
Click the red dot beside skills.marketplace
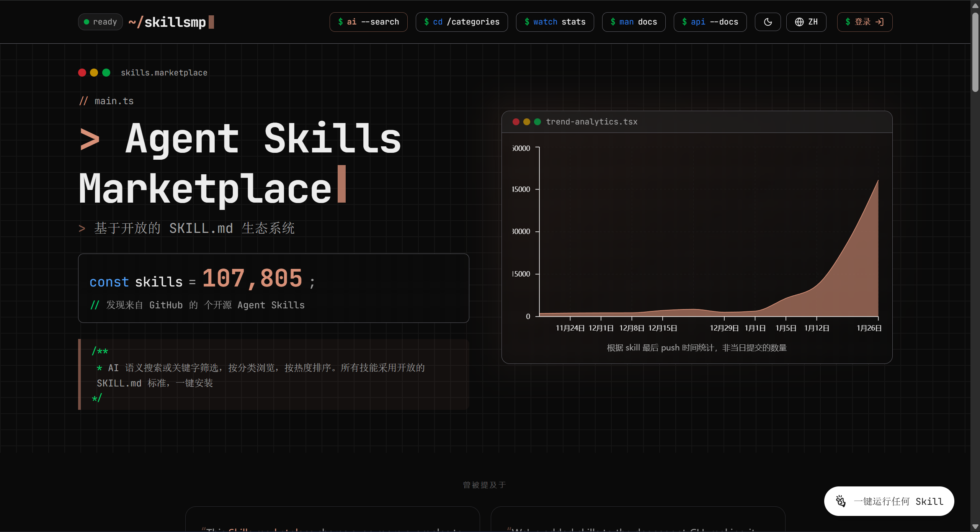pyautogui.click(x=82, y=72)
